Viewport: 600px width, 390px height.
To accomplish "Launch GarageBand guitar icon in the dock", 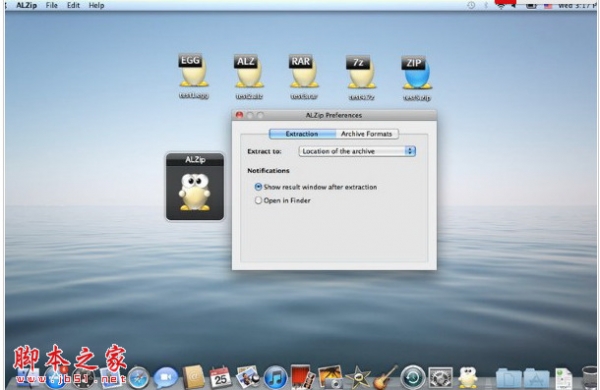I will [385, 377].
